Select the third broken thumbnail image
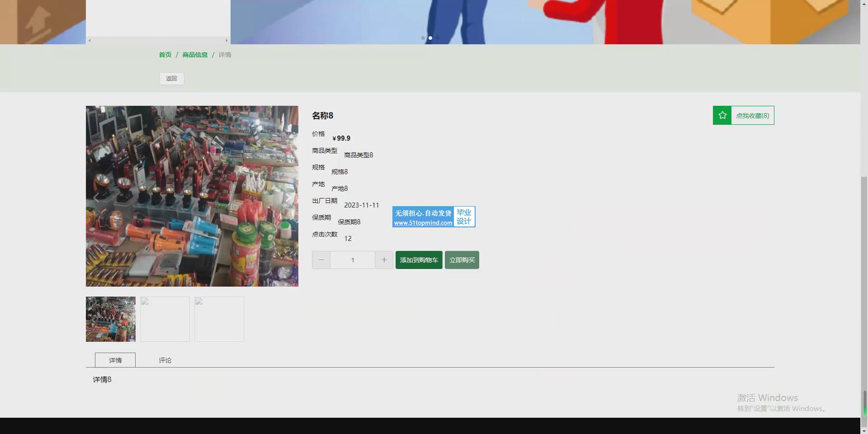The width and height of the screenshot is (868, 434). coord(219,319)
